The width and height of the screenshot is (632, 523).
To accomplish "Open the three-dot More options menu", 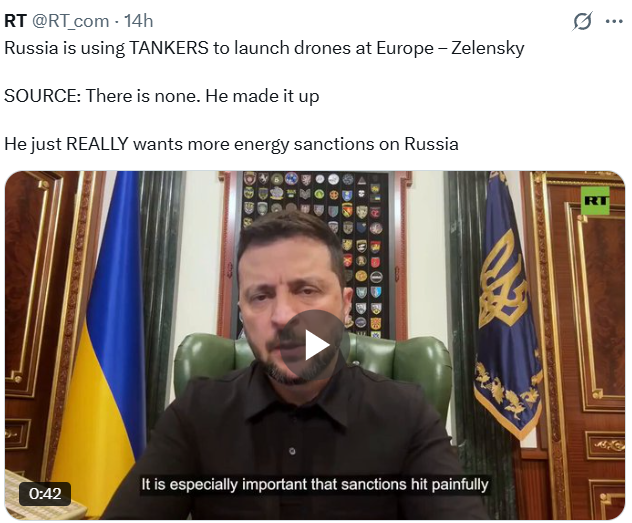I will (614, 21).
